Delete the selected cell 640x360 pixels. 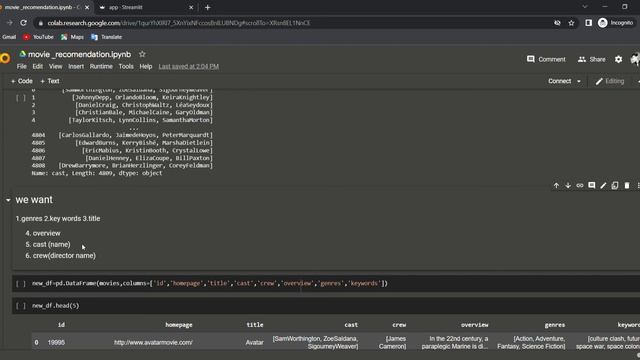(x=627, y=186)
